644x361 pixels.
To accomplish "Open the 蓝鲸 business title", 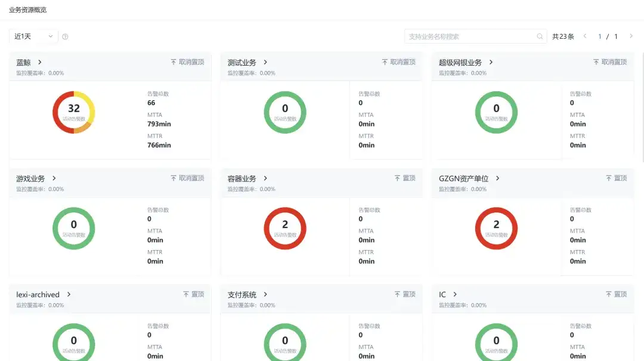I will tap(23, 63).
